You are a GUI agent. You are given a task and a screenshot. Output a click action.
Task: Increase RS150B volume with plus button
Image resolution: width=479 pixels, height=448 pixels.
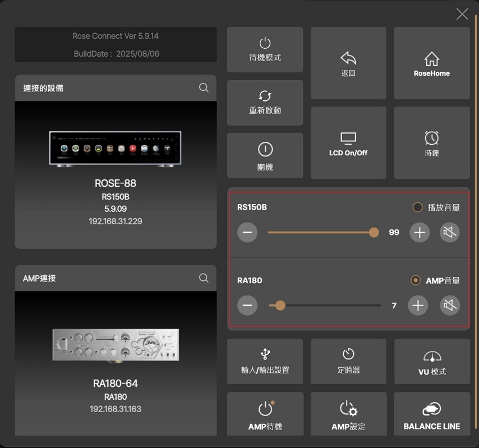point(420,232)
